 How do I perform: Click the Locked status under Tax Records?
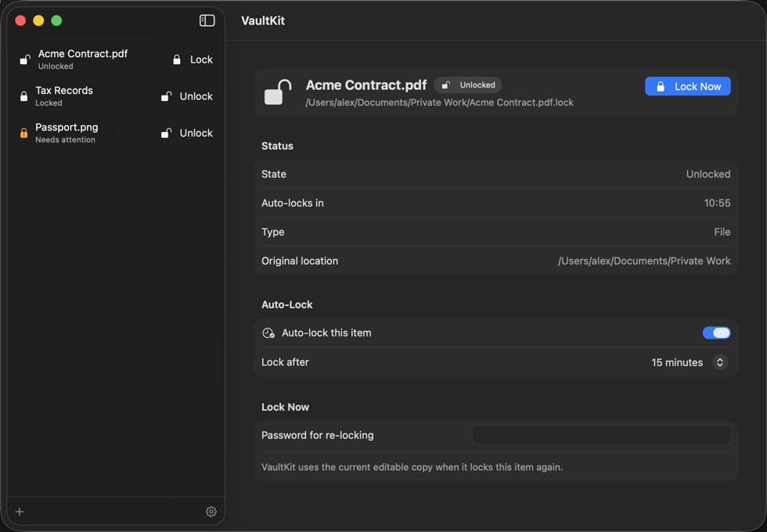[49, 103]
